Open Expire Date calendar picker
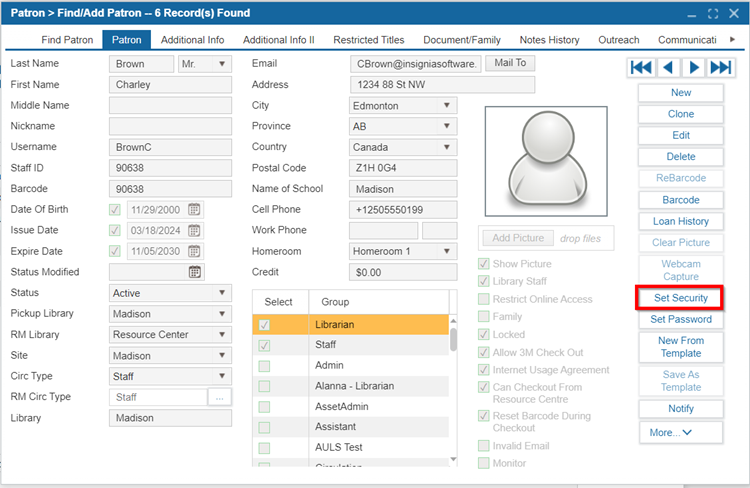The image size is (750, 488). click(x=194, y=251)
